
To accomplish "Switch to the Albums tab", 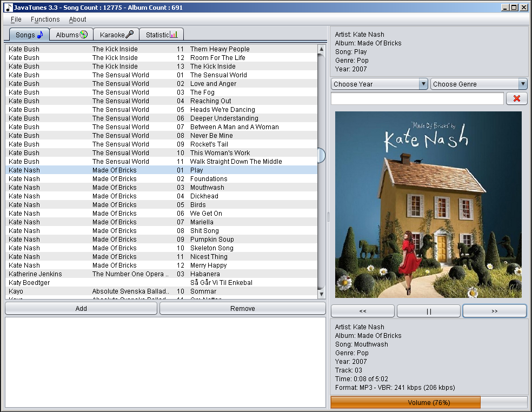I will (71, 35).
